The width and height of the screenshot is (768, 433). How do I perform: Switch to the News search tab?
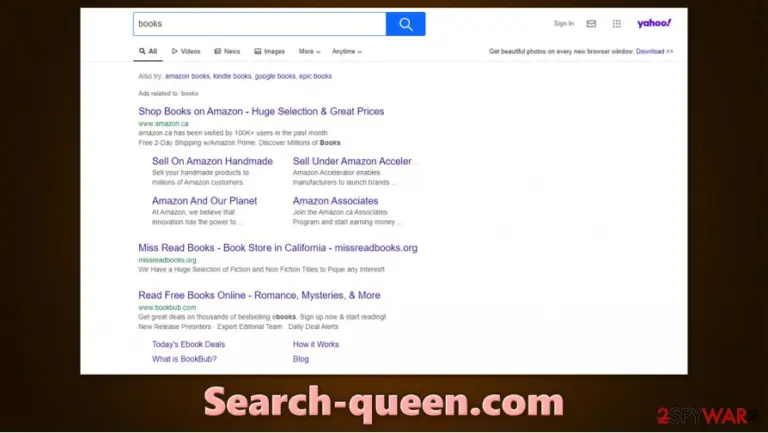point(227,51)
